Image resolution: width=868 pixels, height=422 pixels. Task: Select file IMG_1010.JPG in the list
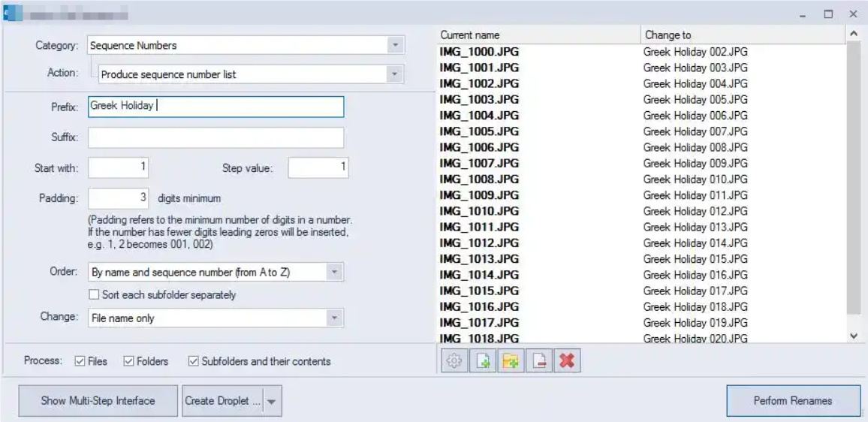point(479,211)
